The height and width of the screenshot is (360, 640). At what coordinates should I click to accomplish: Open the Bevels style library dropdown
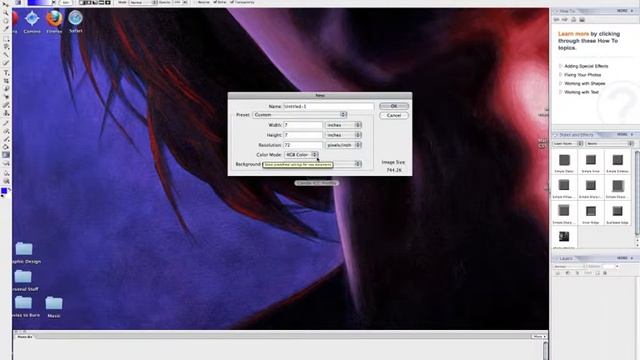click(610, 144)
